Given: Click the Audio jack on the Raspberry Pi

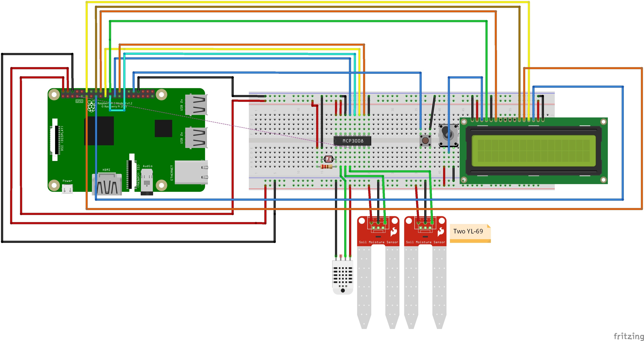Looking at the screenshot, I should (x=147, y=182).
